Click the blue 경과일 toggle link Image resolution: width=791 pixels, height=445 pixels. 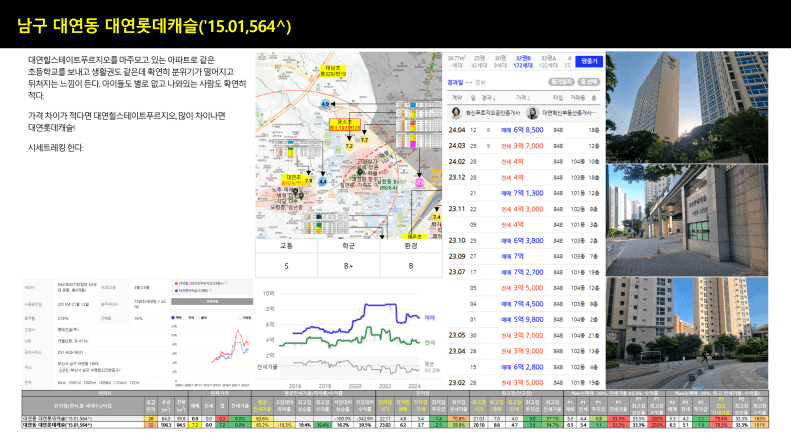[455, 82]
